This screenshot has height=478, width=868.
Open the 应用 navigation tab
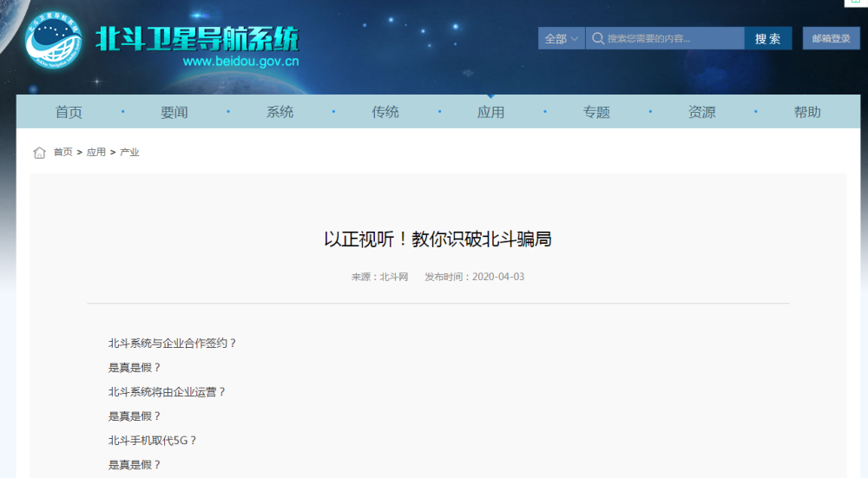coord(490,112)
